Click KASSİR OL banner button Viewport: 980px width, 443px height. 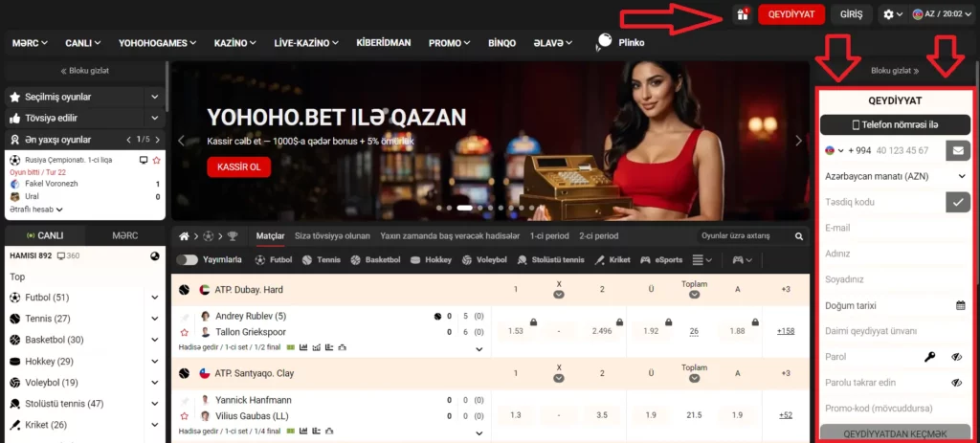pos(238,166)
